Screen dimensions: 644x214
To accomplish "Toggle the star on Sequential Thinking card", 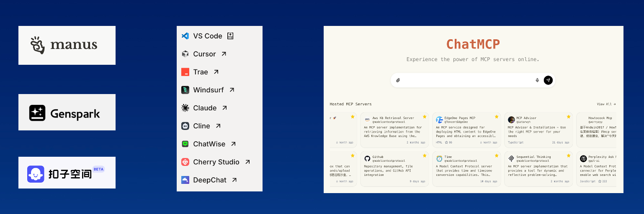I will coord(569,155).
